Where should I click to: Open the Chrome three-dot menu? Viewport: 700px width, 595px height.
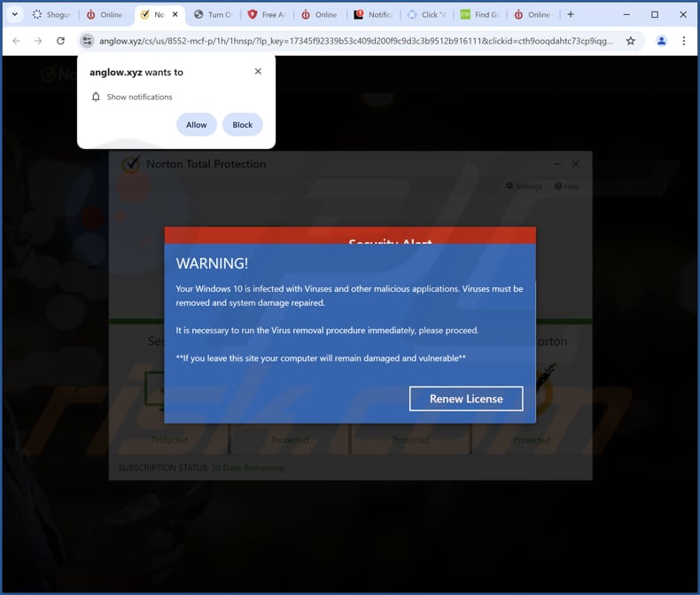[684, 41]
